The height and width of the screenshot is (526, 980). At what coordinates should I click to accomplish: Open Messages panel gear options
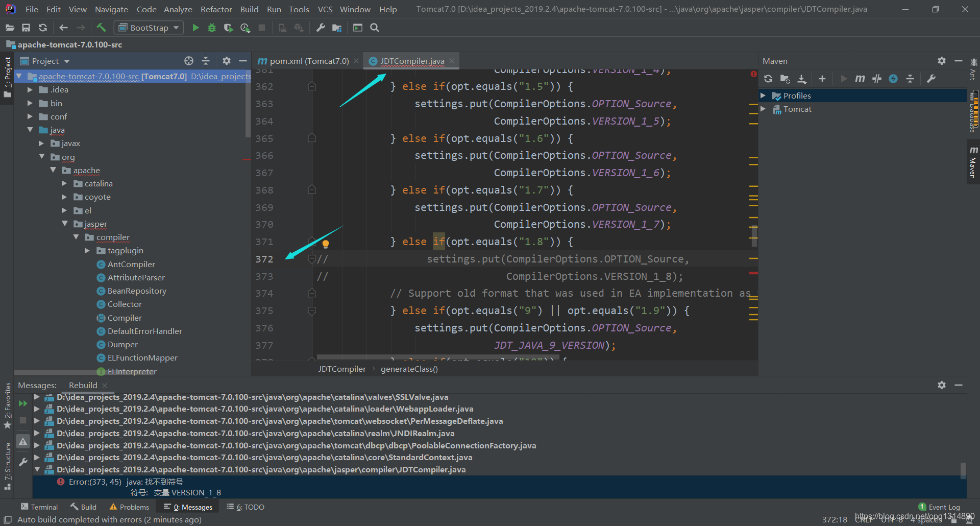[942, 385]
